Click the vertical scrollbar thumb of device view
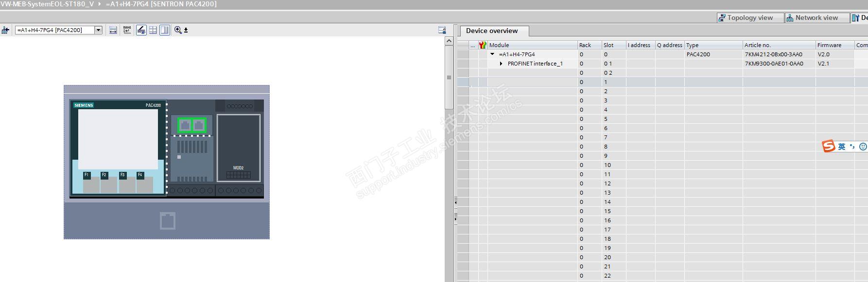 pos(449,78)
